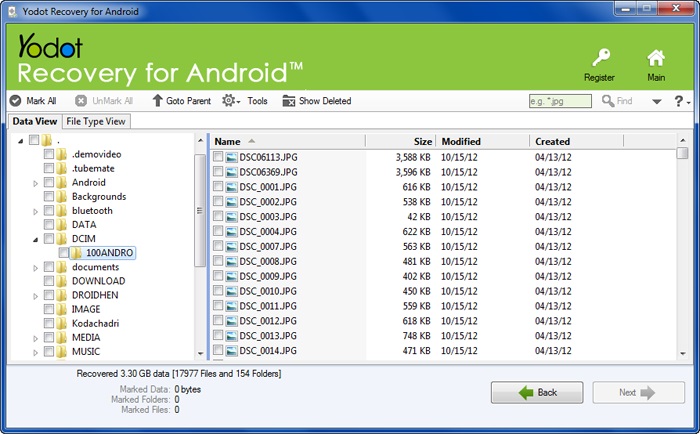Open the Tools gear menu
The width and height of the screenshot is (700, 434).
pyautogui.click(x=231, y=101)
